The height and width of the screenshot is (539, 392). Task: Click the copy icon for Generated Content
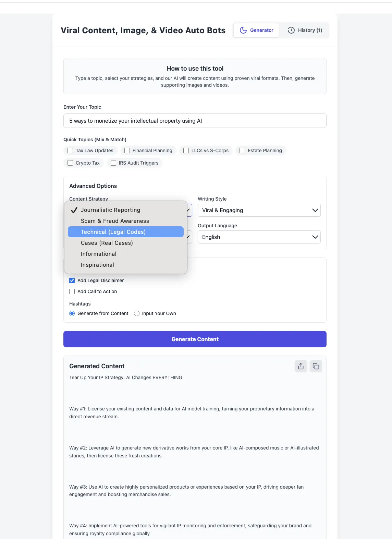(316, 366)
